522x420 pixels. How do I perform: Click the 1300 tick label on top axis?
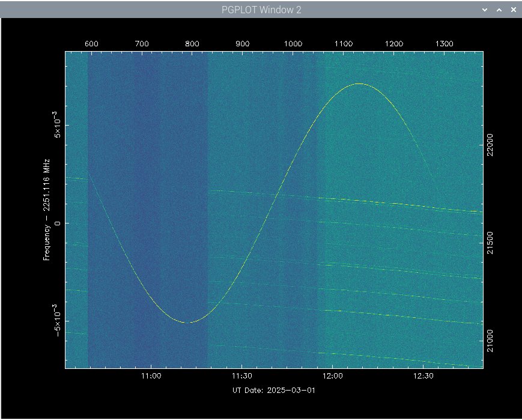point(444,44)
